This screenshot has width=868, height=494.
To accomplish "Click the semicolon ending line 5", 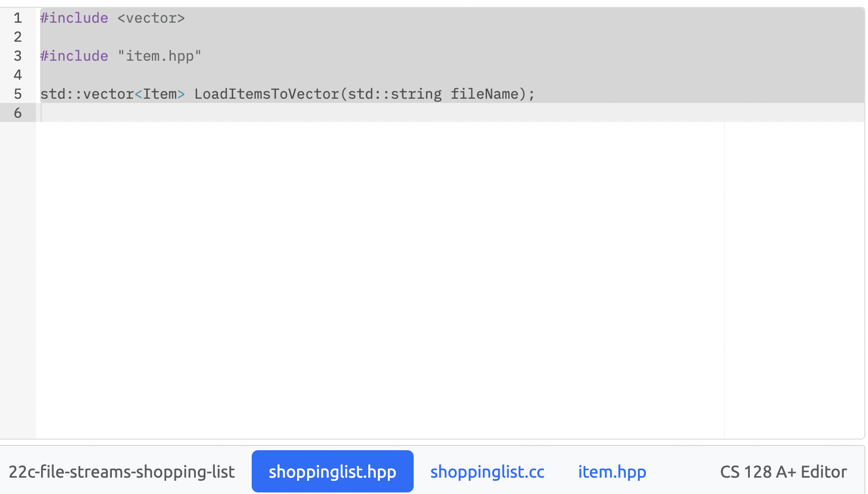I will pos(532,94).
